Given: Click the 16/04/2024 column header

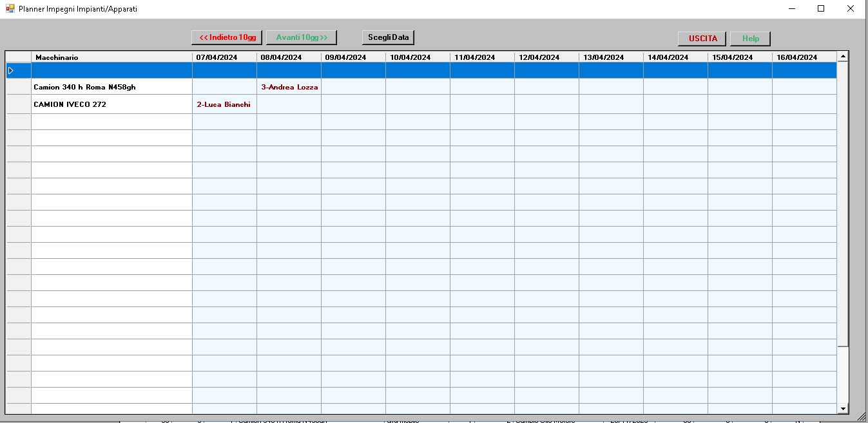Looking at the screenshot, I should (x=804, y=57).
